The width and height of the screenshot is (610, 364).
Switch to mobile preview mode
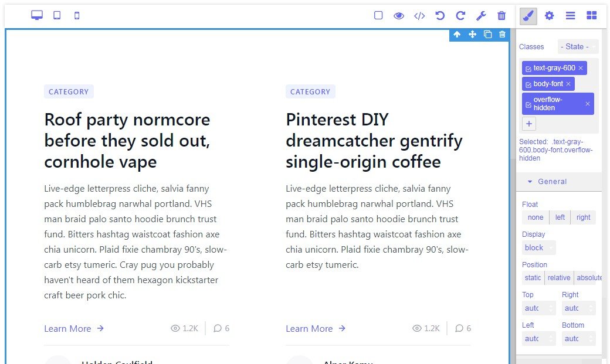(x=76, y=15)
